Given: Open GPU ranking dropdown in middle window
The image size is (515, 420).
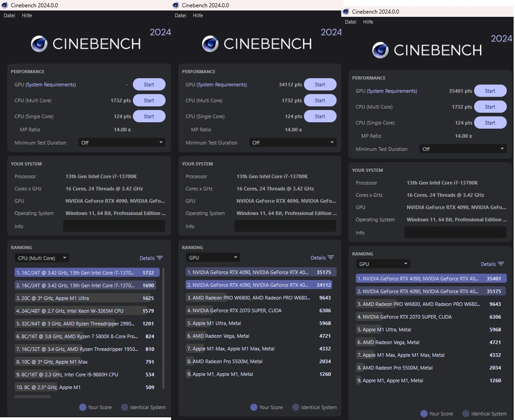Looking at the screenshot, I should pyautogui.click(x=213, y=258).
